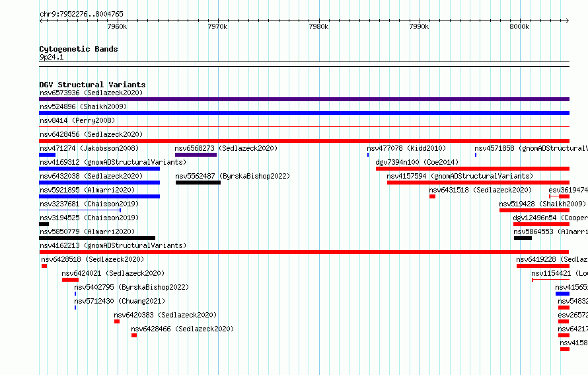
Task: Click the purple nsv6568273 variant bar
Action: 196,155
